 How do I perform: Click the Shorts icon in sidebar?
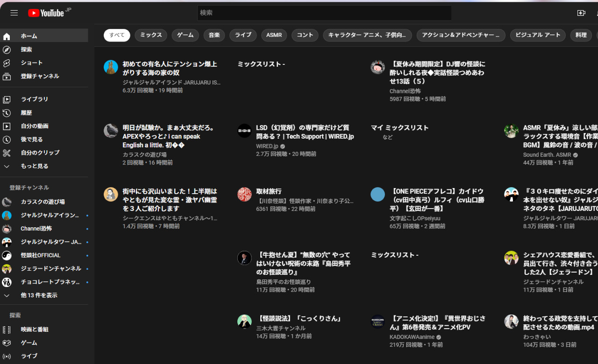pyautogui.click(x=7, y=63)
